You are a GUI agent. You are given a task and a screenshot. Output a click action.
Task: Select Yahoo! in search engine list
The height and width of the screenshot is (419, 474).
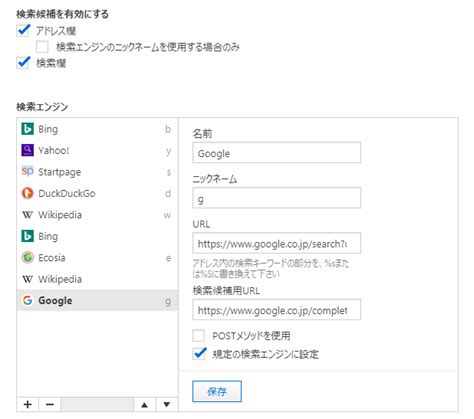coord(97,150)
